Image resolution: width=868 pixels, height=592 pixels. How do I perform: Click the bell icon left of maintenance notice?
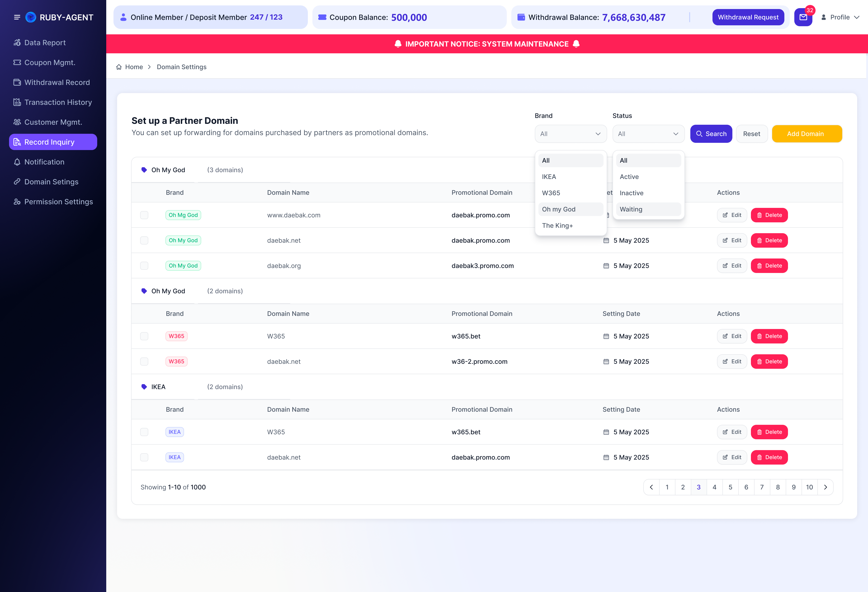(398, 44)
